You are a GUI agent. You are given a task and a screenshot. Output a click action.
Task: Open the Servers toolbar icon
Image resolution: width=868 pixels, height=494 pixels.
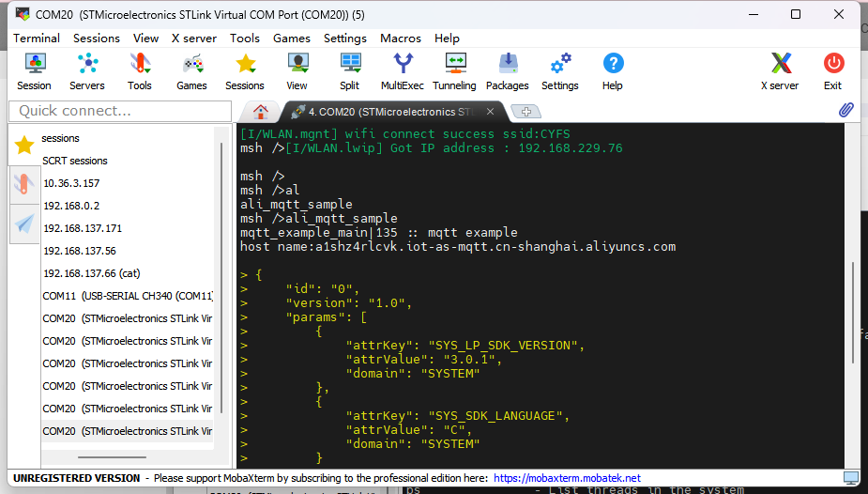[x=87, y=72]
